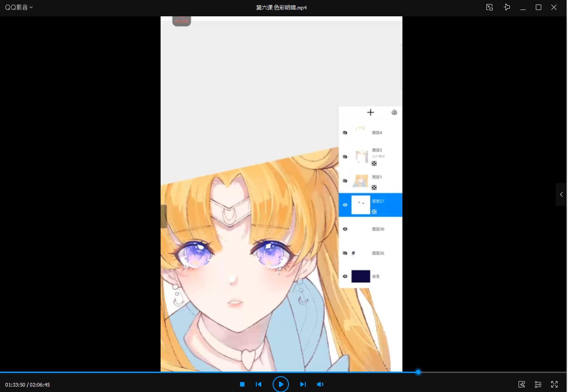Stop video playback
Screen dimensions: 568x392
[242, 384]
